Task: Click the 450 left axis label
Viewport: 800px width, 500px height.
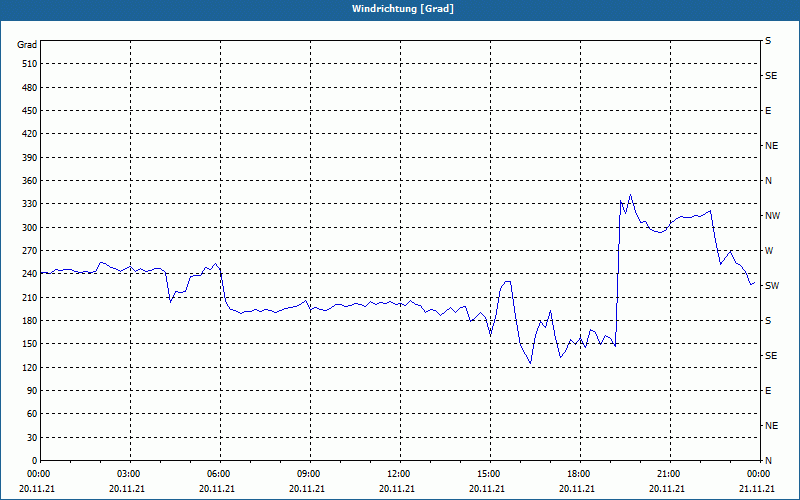Action: (30, 111)
